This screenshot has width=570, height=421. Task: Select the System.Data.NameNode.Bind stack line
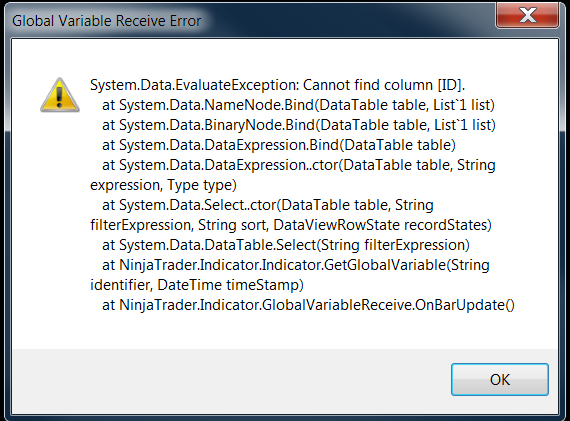(x=298, y=105)
